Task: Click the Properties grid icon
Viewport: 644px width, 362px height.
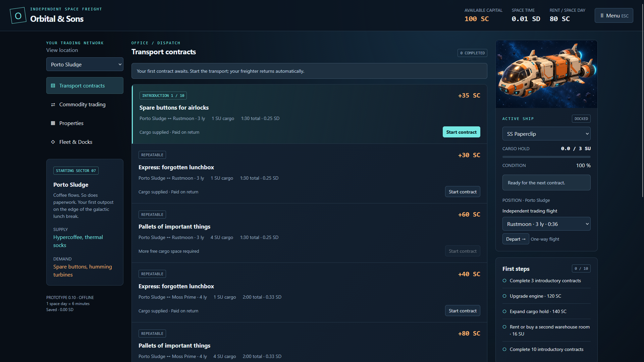Action: (53, 123)
